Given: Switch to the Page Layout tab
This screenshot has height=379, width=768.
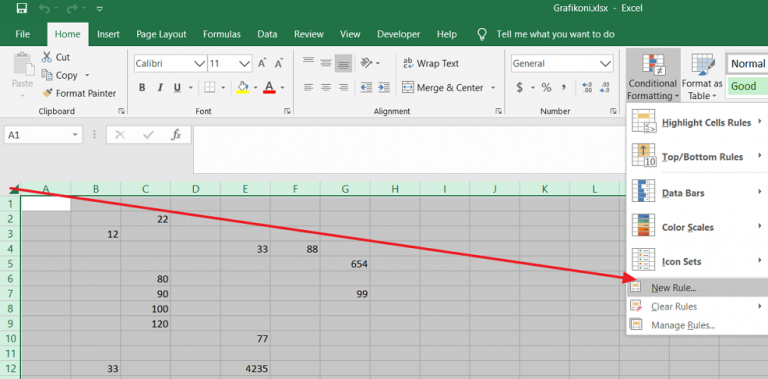Looking at the screenshot, I should tap(161, 34).
